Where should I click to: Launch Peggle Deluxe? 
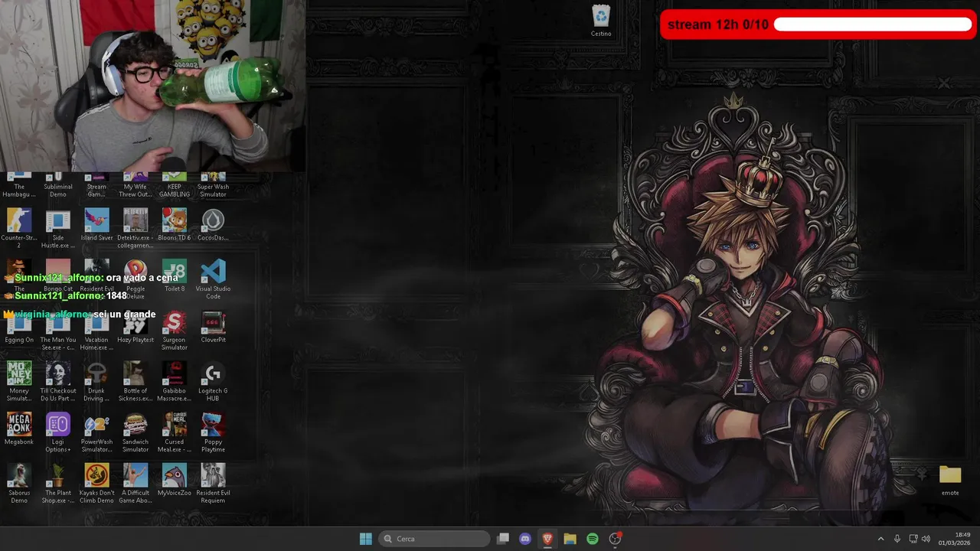136,279
